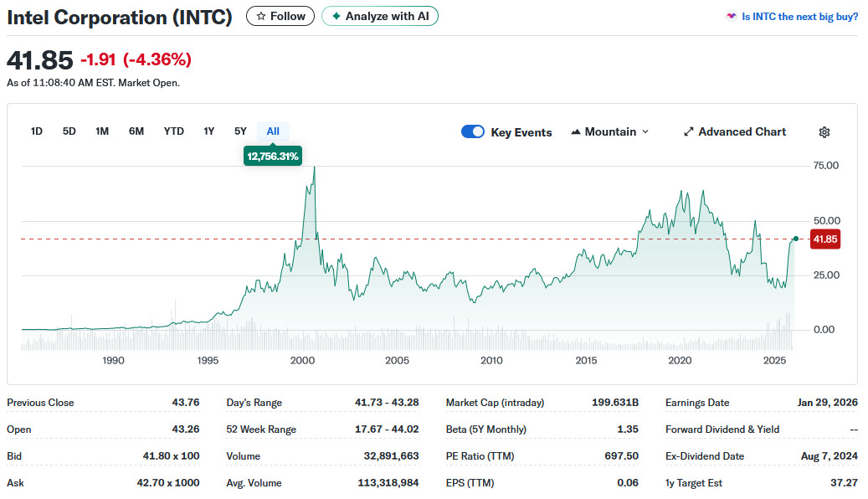Select the 1M chart range
This screenshot has width=868, height=499.
[102, 131]
